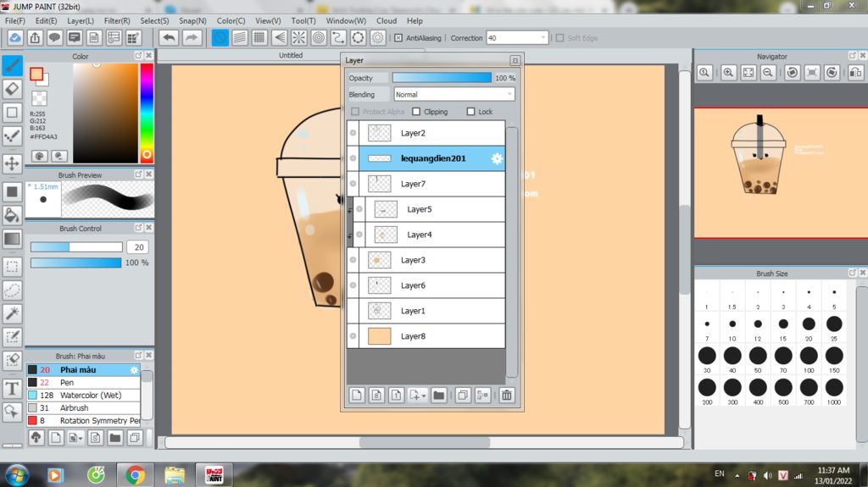Hide Layer2 visibility
The width and height of the screenshot is (868, 487).
pyautogui.click(x=353, y=133)
